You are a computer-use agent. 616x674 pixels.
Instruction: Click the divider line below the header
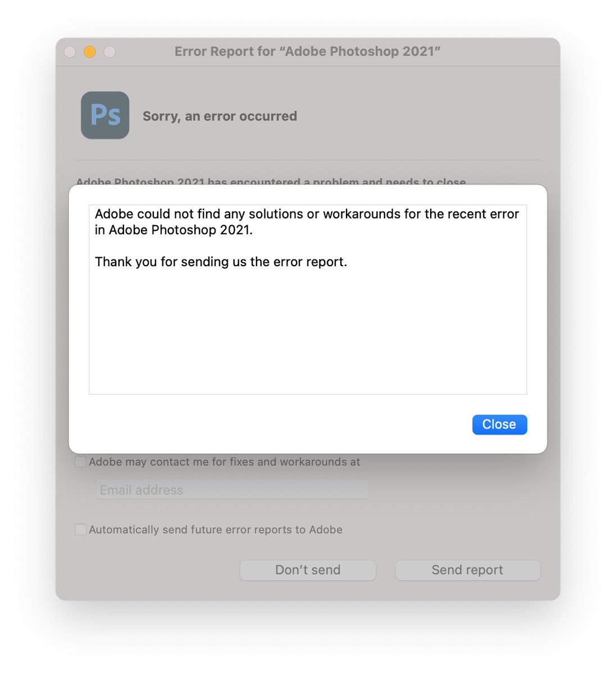point(308,160)
